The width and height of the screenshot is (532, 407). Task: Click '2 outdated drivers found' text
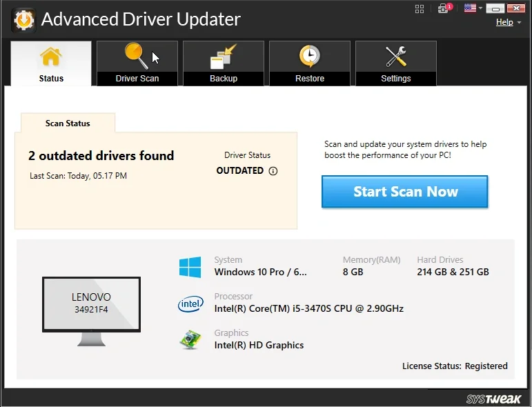click(x=101, y=156)
